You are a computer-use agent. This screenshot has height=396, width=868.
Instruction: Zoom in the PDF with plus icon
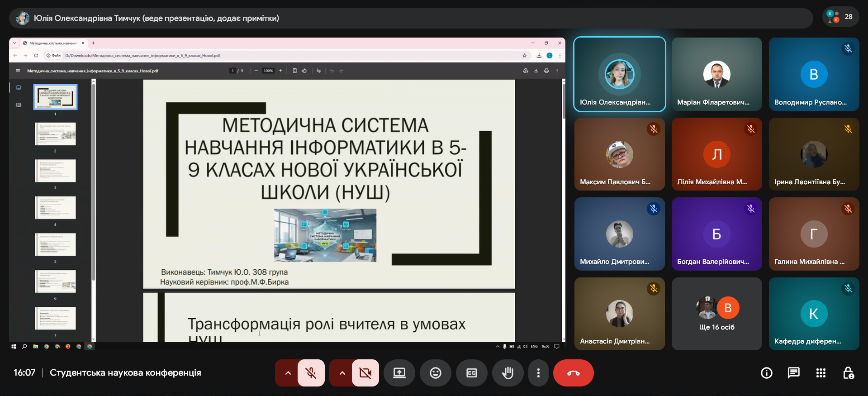[280, 71]
